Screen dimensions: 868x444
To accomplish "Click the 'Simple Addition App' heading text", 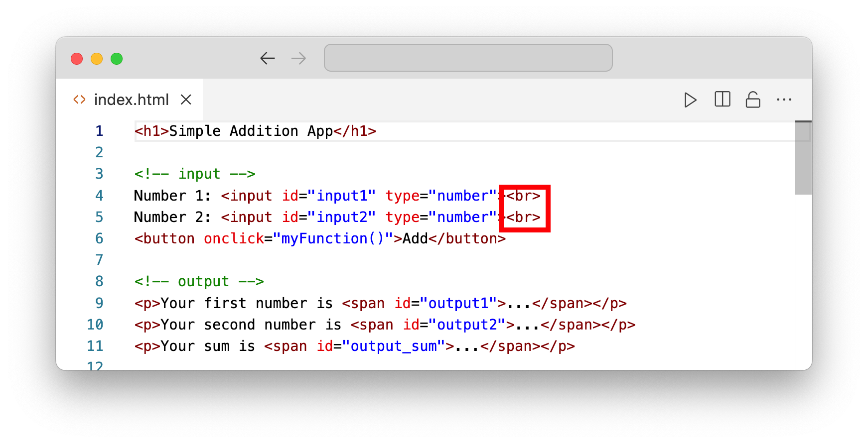I will coord(251,131).
